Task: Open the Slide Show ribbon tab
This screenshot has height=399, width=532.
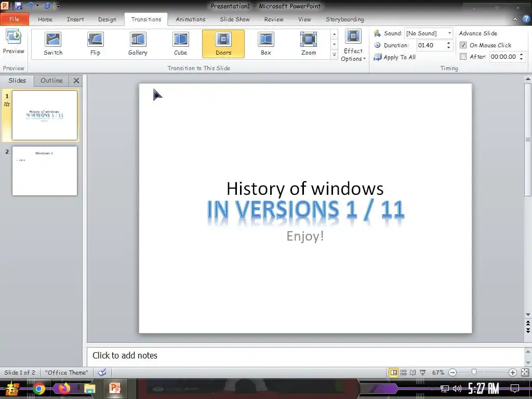Action: (x=235, y=19)
